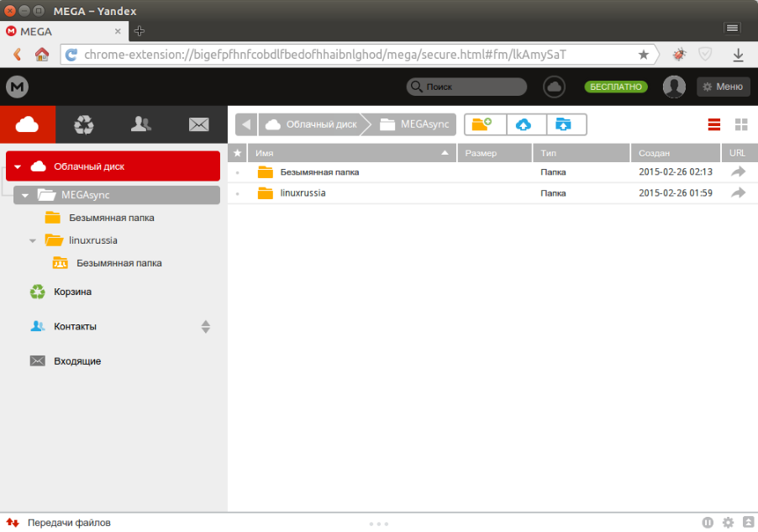Screen dimensions: 758x532
Task: Get link arrow for linuxrussia row
Action: (x=738, y=192)
